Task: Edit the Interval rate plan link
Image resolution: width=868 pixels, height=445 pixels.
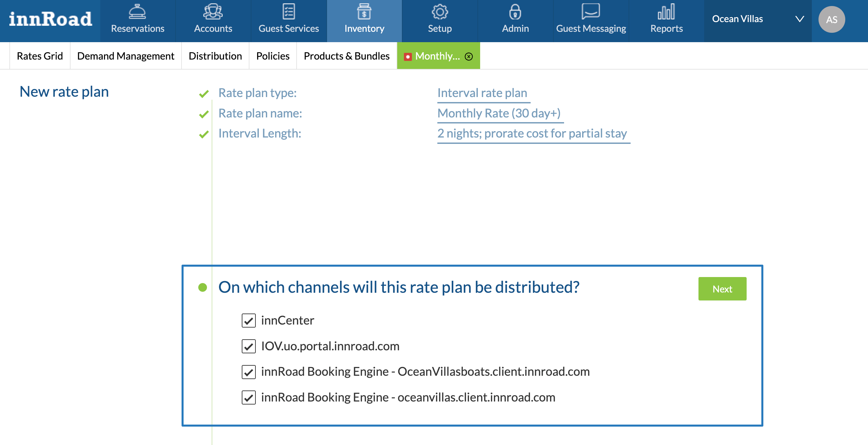Action: point(482,93)
